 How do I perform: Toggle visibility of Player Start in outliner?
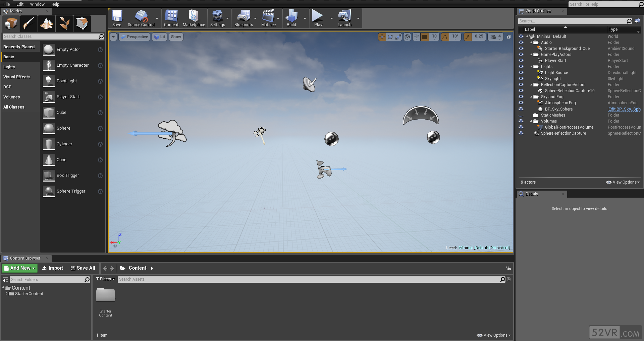[521, 60]
